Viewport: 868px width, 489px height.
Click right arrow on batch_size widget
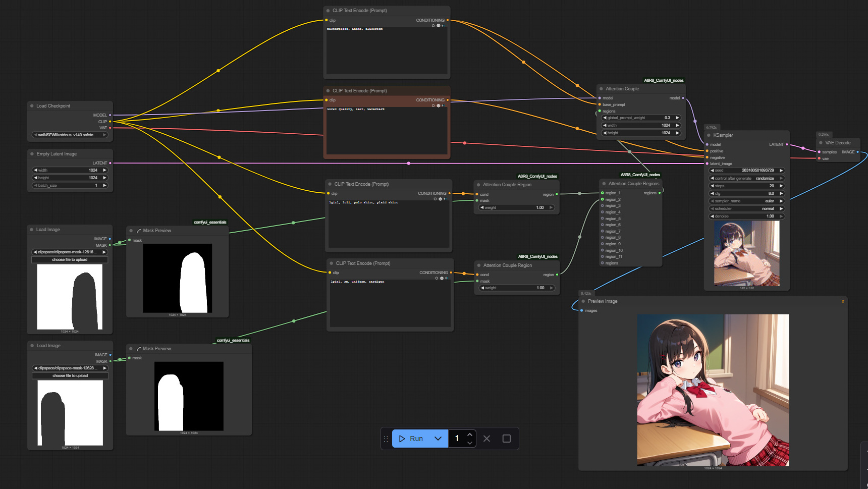(x=104, y=185)
